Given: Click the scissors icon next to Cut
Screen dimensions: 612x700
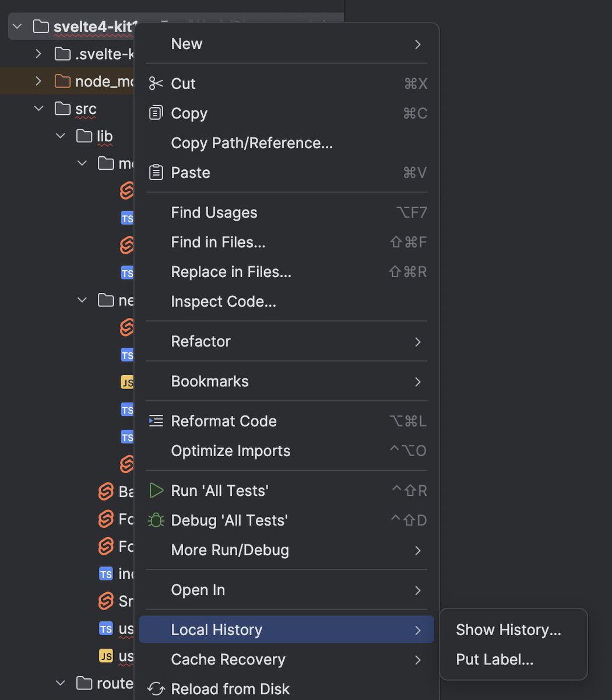Looking at the screenshot, I should click(156, 83).
